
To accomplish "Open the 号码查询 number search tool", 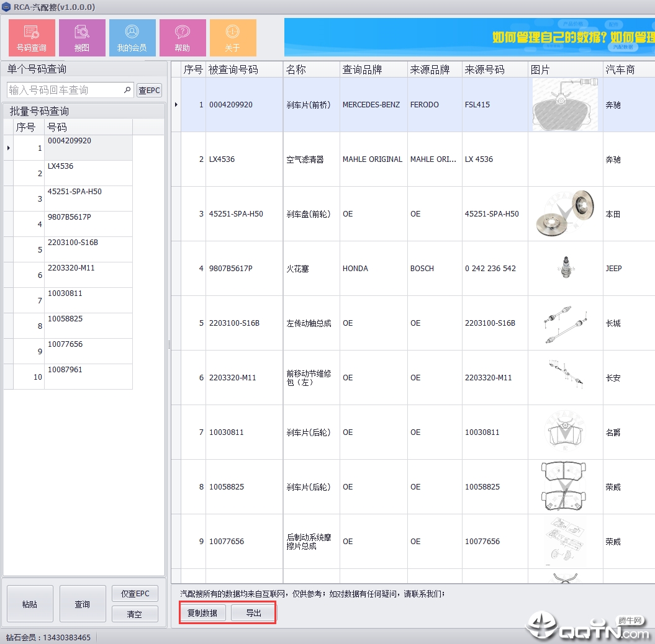I will (32, 38).
